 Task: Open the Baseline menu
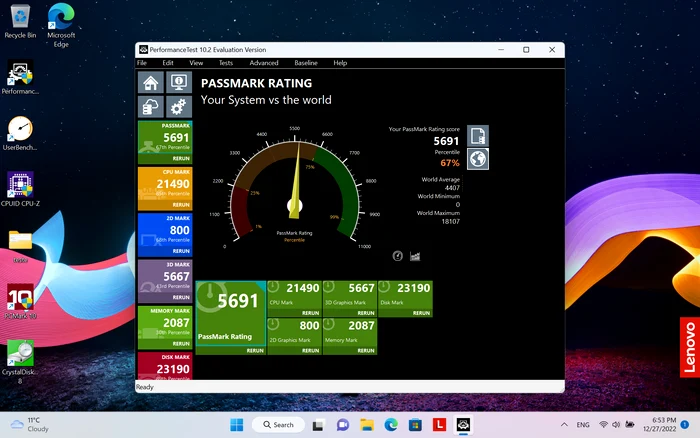tap(306, 63)
